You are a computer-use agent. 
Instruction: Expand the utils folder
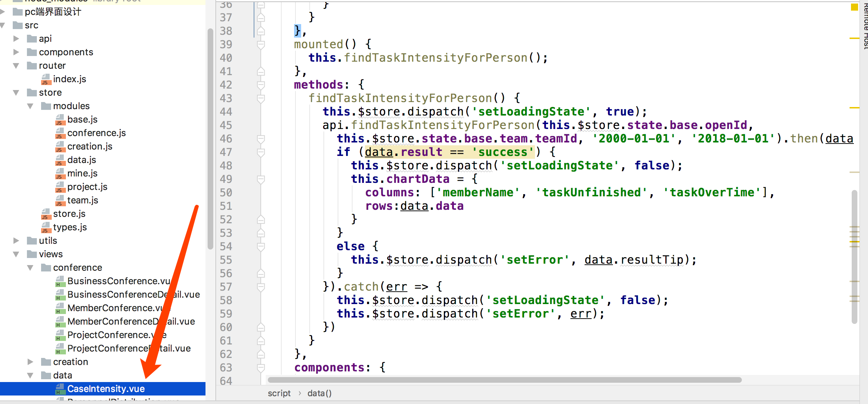coord(16,240)
